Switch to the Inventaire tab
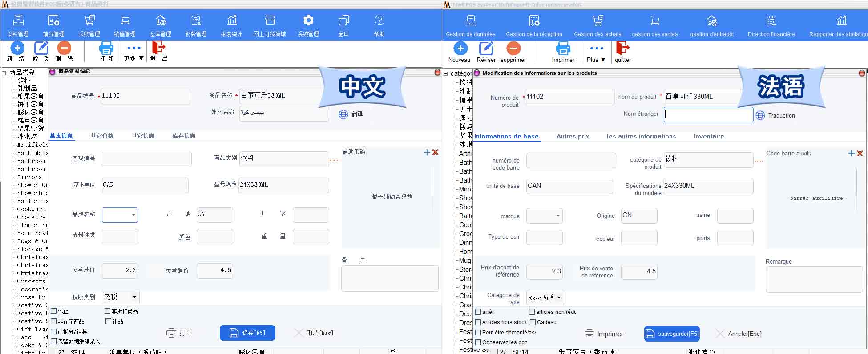868x354 pixels. click(x=709, y=136)
